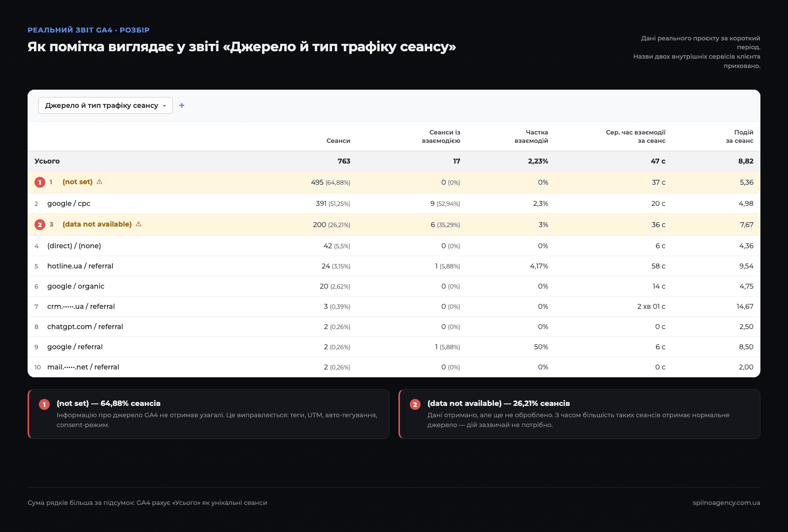Select the 'hotline.ua / referral' row
This screenshot has width=788, height=532.
tap(394, 266)
